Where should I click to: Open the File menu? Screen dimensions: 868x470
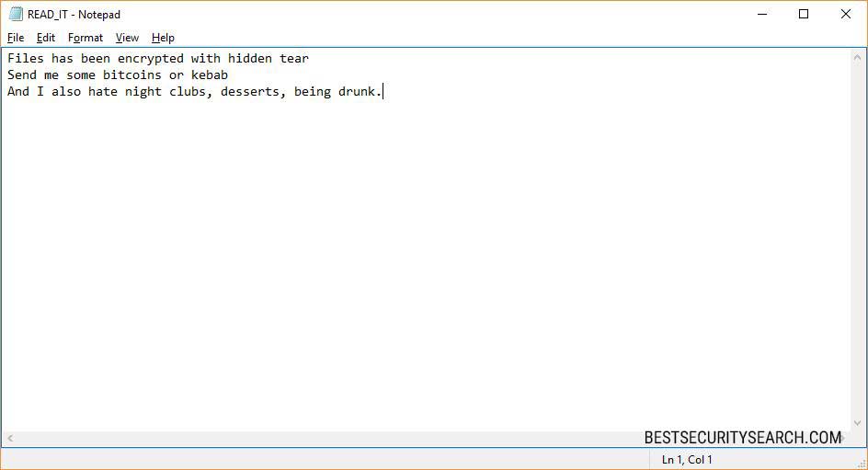pyautogui.click(x=16, y=38)
